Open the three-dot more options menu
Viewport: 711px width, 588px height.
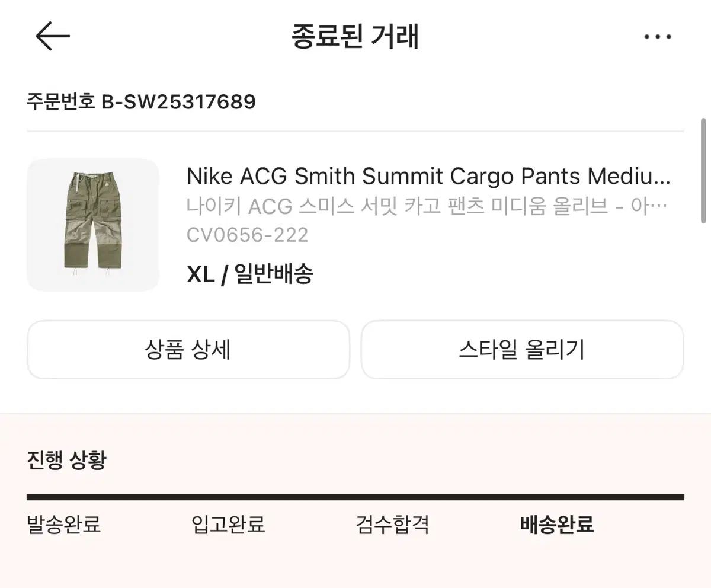658,37
